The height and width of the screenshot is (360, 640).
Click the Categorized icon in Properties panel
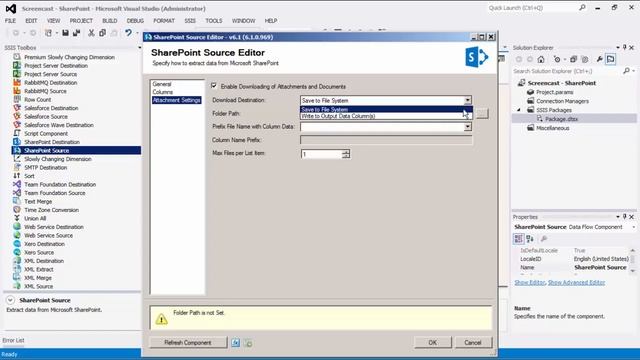click(519, 239)
